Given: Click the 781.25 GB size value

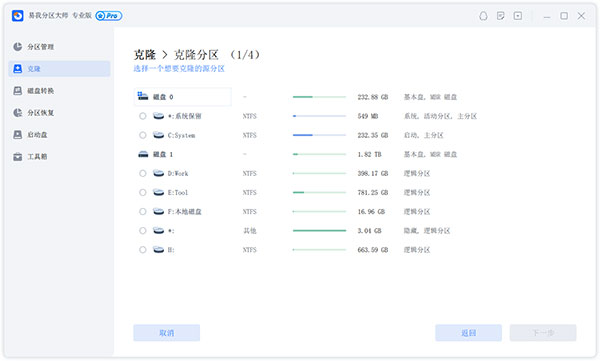Looking at the screenshot, I should point(373,193).
